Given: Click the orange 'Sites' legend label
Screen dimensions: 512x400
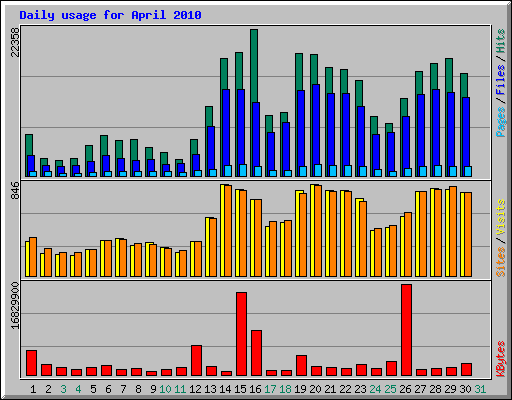Looking at the screenshot, I should (500, 262).
